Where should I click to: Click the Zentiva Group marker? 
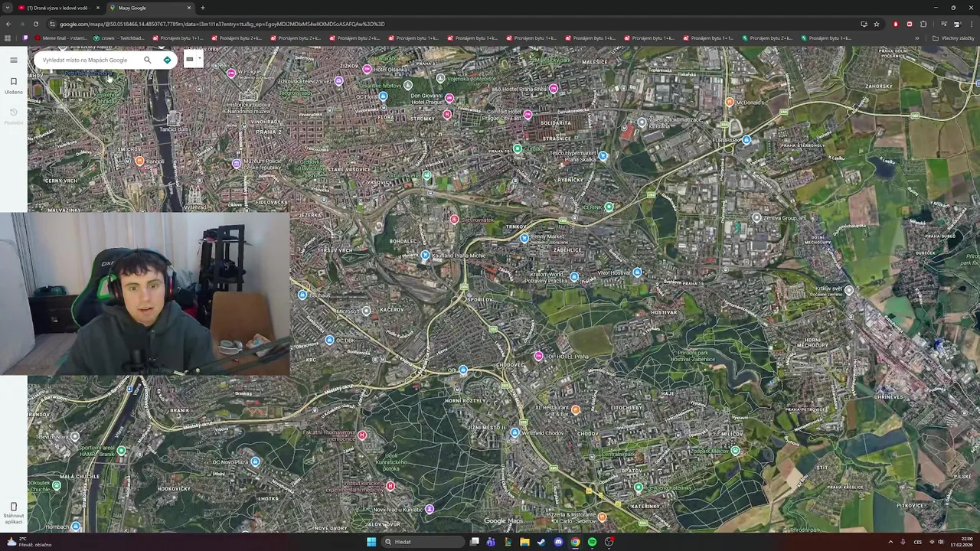(x=756, y=218)
